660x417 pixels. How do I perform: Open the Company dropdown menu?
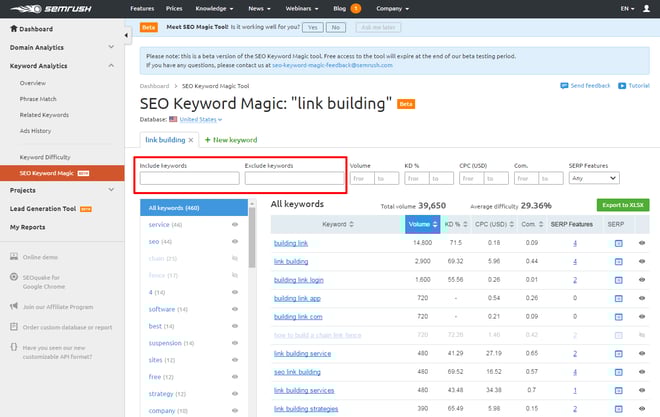pos(392,8)
